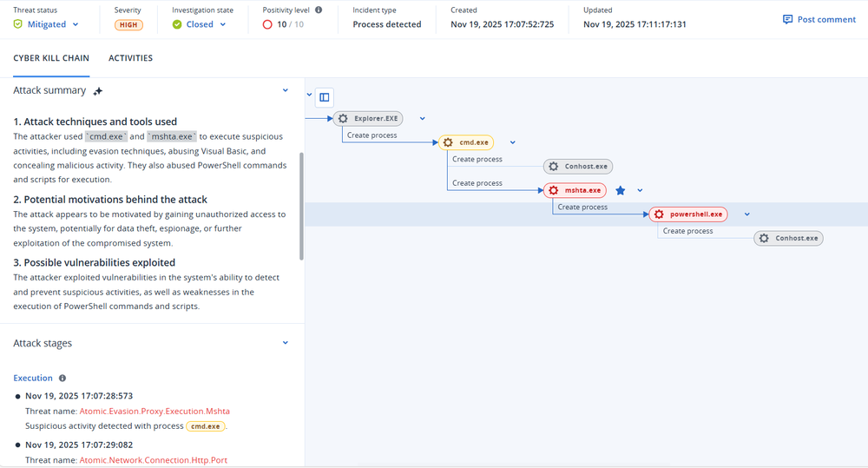
Task: Click the info icon next to Execution
Action: pos(62,379)
